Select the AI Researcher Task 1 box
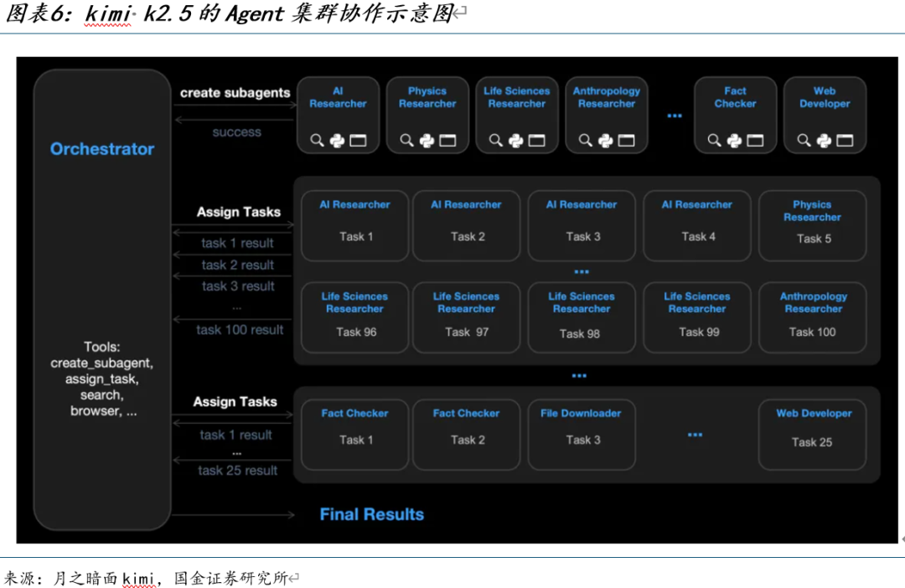Viewport: 905px width, 588px height. [355, 225]
